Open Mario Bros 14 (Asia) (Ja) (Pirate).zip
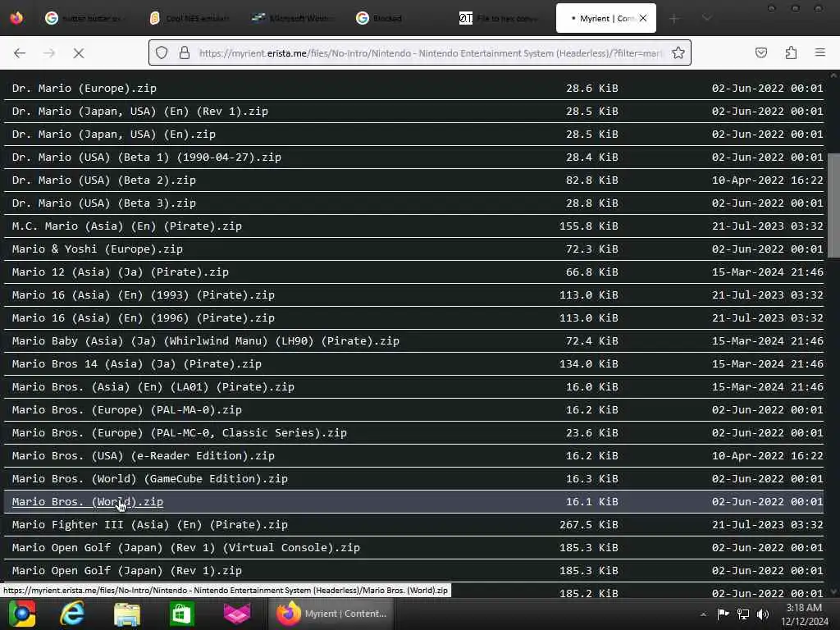The width and height of the screenshot is (840, 630). (137, 364)
